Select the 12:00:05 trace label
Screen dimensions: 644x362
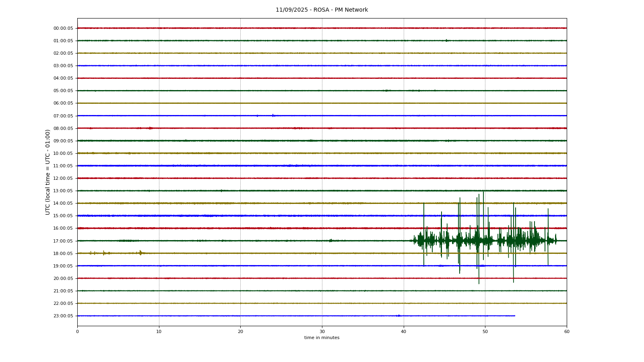pos(63,178)
